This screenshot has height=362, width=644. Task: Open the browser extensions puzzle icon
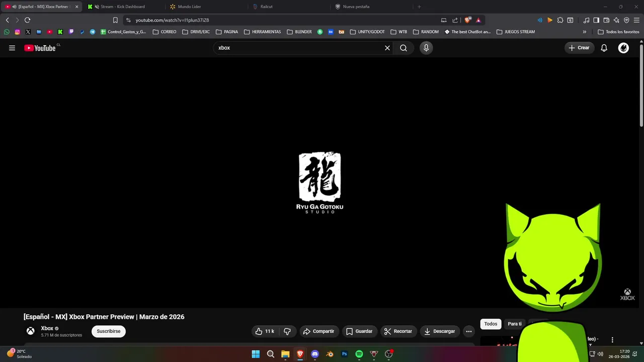pos(560,20)
